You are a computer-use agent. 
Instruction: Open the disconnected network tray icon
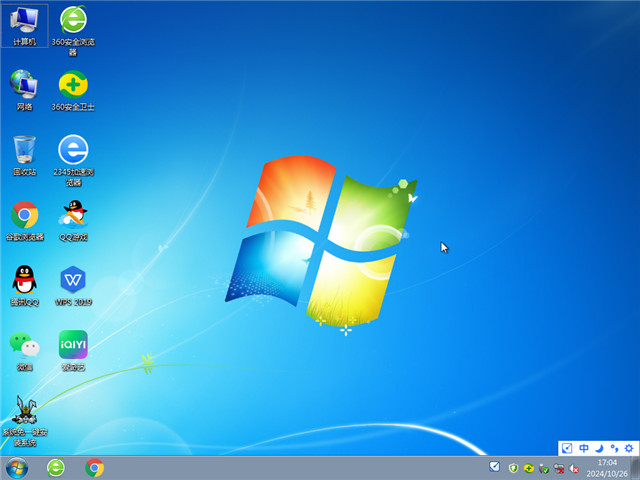pos(559,469)
